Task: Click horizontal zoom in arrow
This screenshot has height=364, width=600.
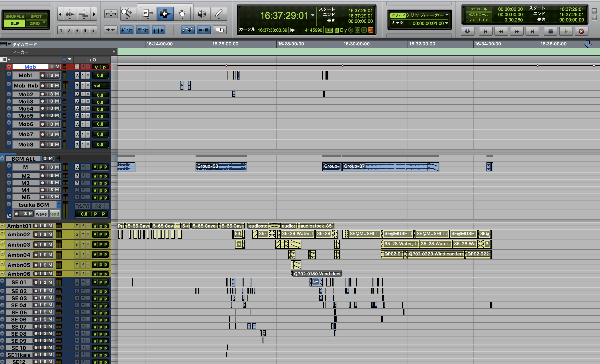Action: (94, 14)
